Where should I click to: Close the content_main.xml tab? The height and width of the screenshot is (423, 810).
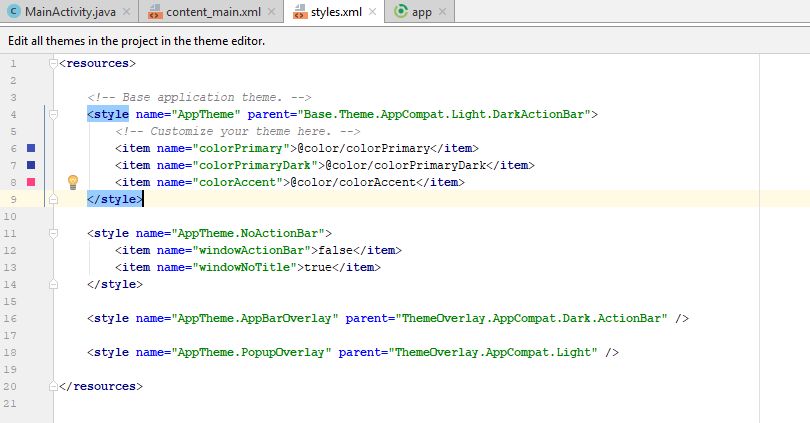pos(272,11)
